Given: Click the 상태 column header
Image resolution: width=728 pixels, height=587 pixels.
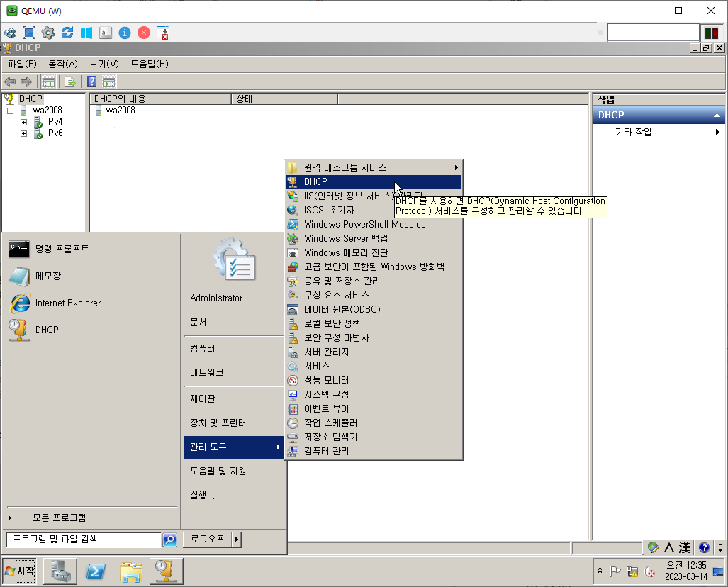Looking at the screenshot, I should click(284, 99).
